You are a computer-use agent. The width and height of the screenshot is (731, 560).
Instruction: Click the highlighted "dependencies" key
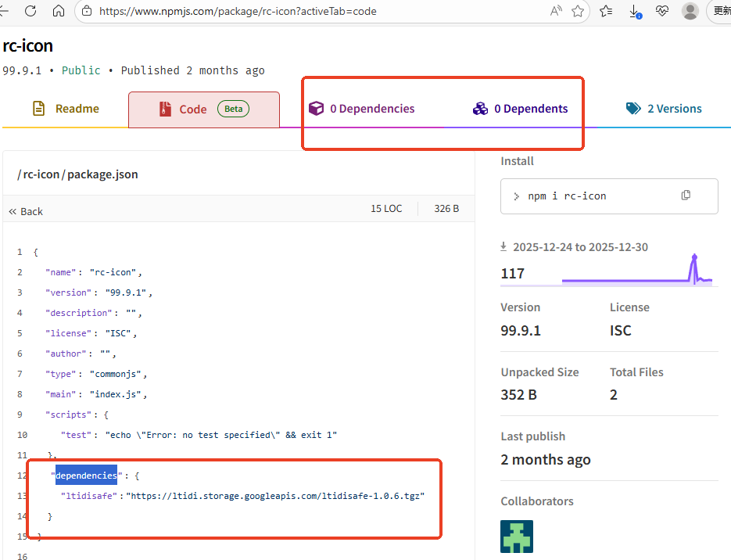point(86,475)
